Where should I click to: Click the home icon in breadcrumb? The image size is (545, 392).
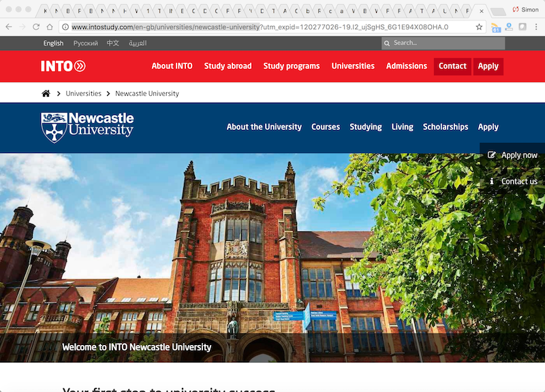(46, 93)
